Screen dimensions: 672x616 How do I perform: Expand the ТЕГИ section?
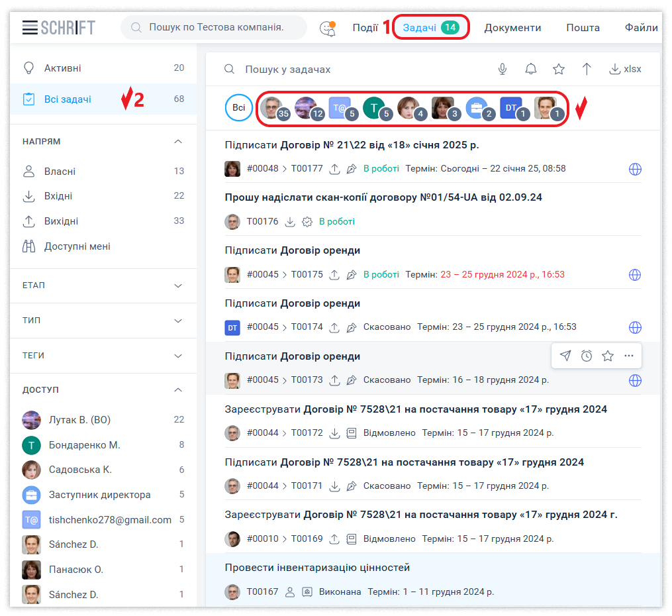pos(177,356)
